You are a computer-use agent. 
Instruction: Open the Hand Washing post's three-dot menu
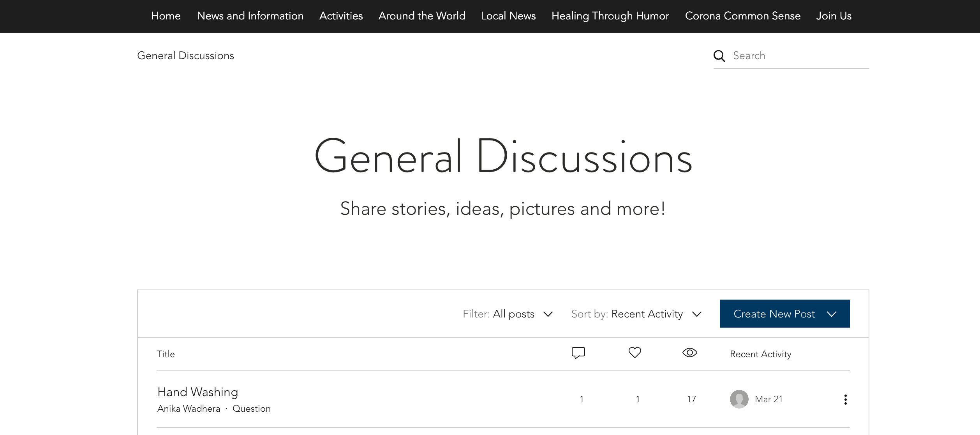tap(845, 400)
